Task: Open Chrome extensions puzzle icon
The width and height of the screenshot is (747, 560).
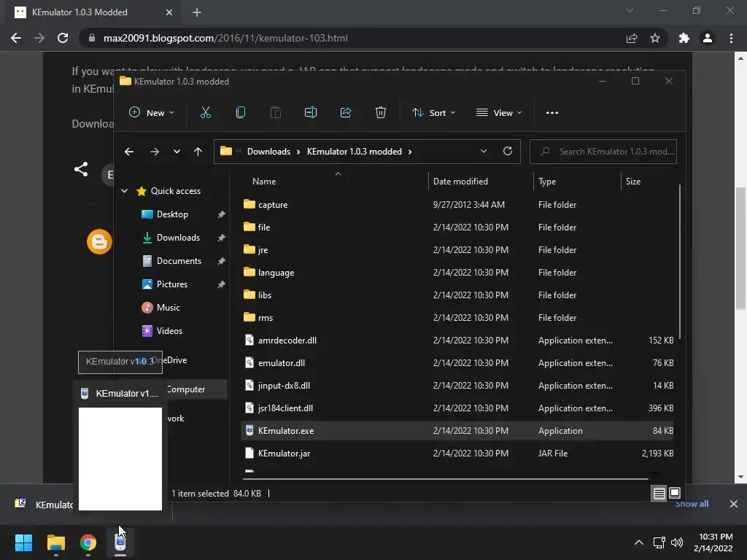Action: (684, 38)
